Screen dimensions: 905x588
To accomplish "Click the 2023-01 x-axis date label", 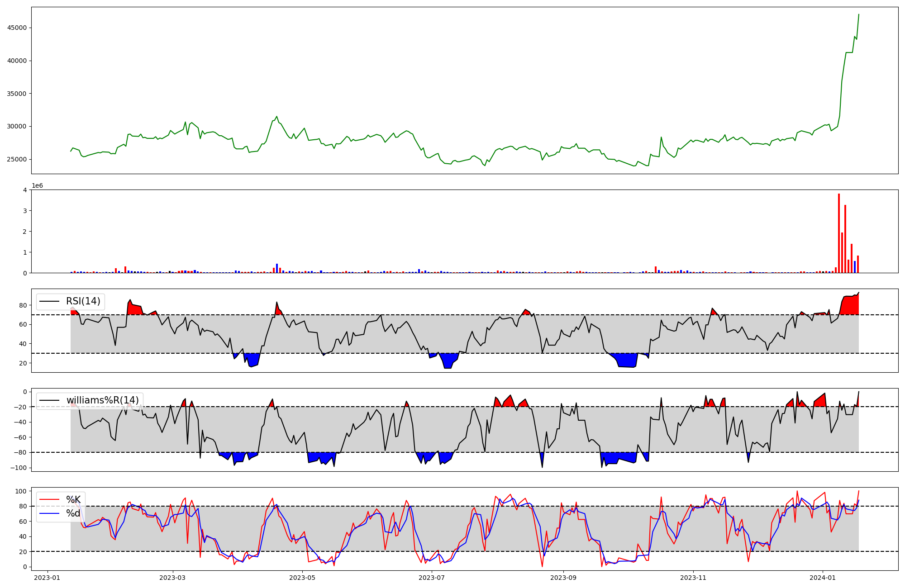I will coord(47,578).
